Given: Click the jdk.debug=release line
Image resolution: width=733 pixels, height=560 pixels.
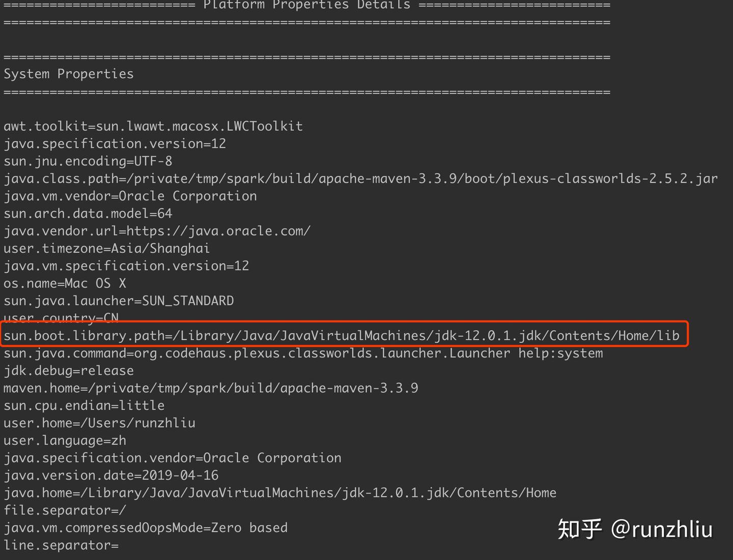Looking at the screenshot, I should coord(69,371).
